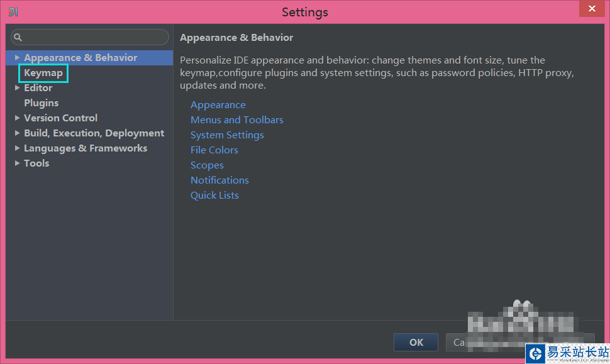Open the Notifications link
610x364 pixels.
(x=219, y=180)
